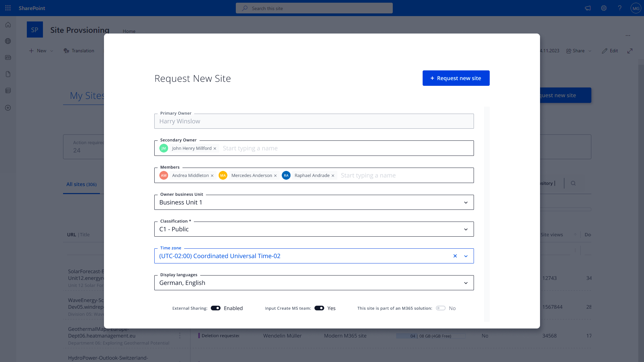Select the globe icon in the sidebar
644x362 pixels.
8,41
